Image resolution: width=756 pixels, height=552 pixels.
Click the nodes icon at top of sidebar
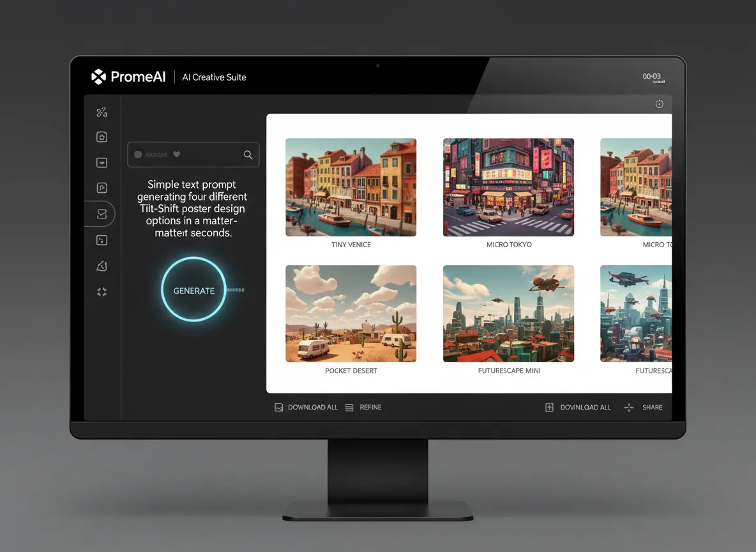coord(102,112)
